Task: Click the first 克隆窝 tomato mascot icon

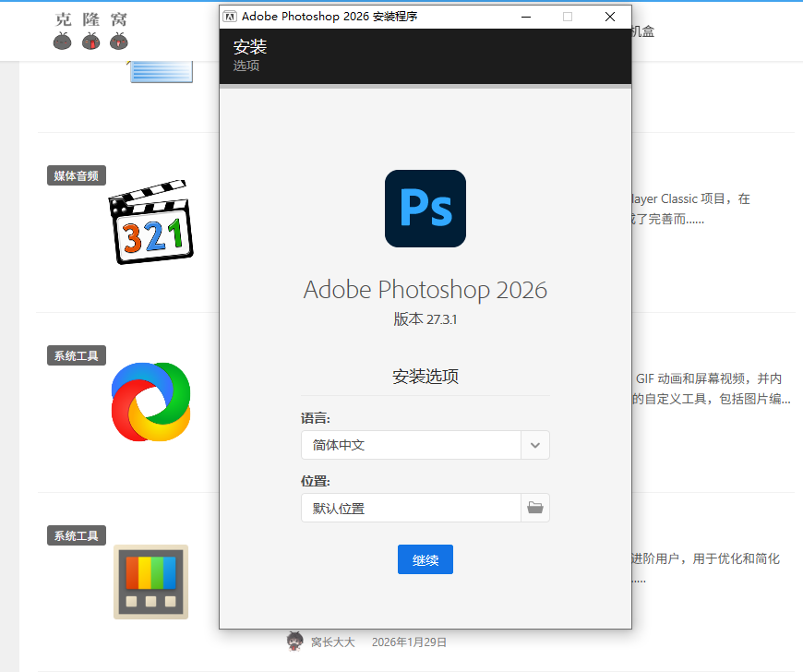Action: point(62,41)
